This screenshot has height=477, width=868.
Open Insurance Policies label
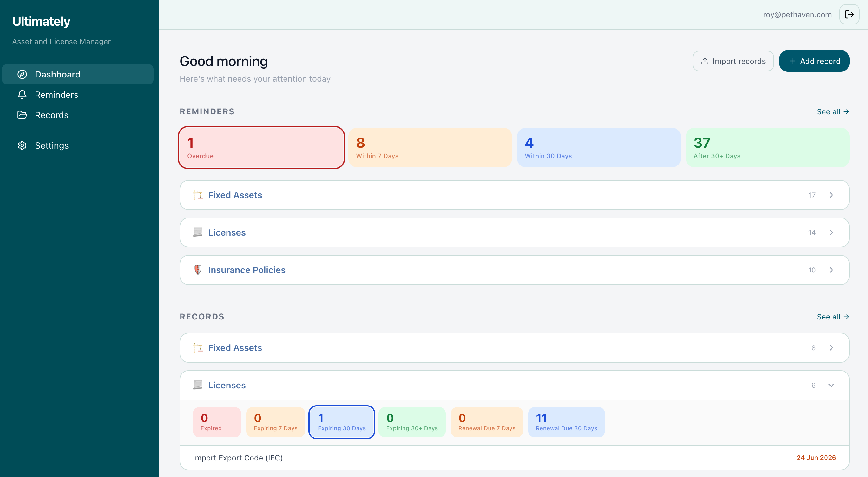point(247,270)
